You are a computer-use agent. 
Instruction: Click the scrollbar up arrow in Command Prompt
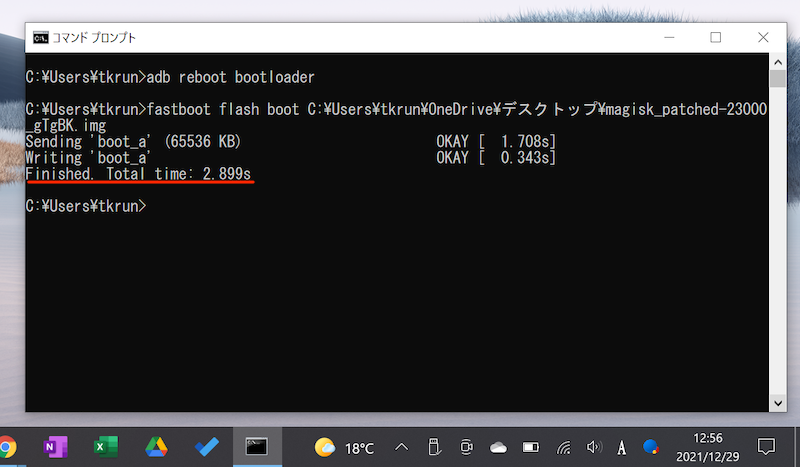pyautogui.click(x=776, y=63)
